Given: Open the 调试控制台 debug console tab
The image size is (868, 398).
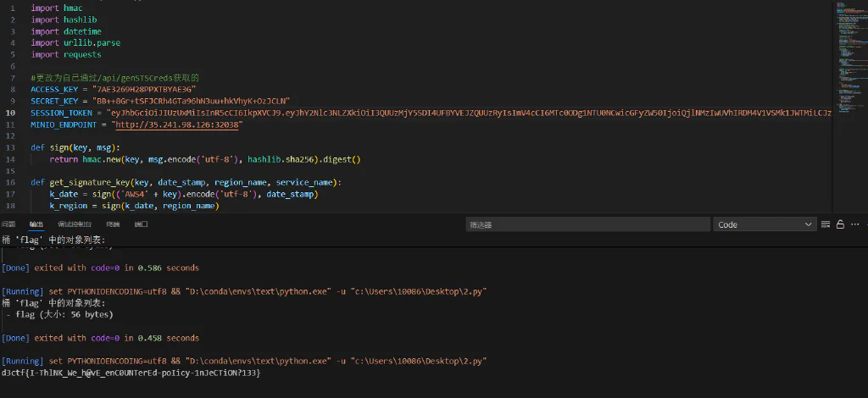Looking at the screenshot, I should (x=75, y=224).
